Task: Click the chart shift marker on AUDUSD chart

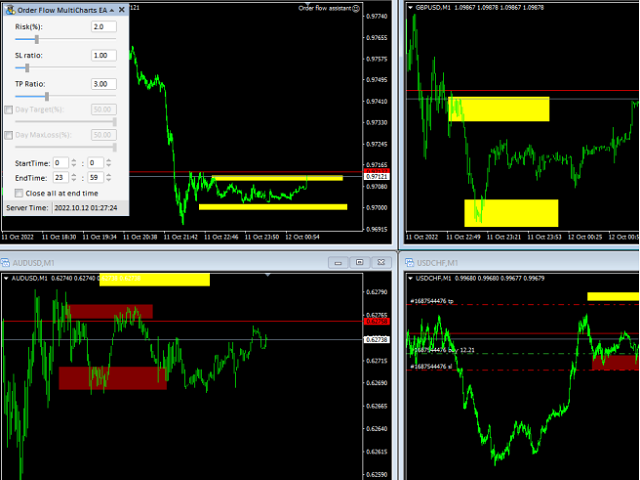Action: coord(268,275)
